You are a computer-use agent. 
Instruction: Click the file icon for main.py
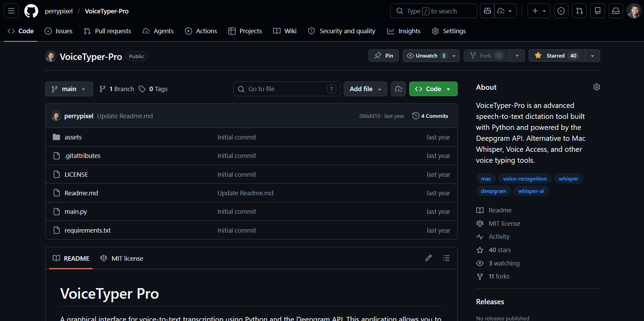[x=56, y=211]
